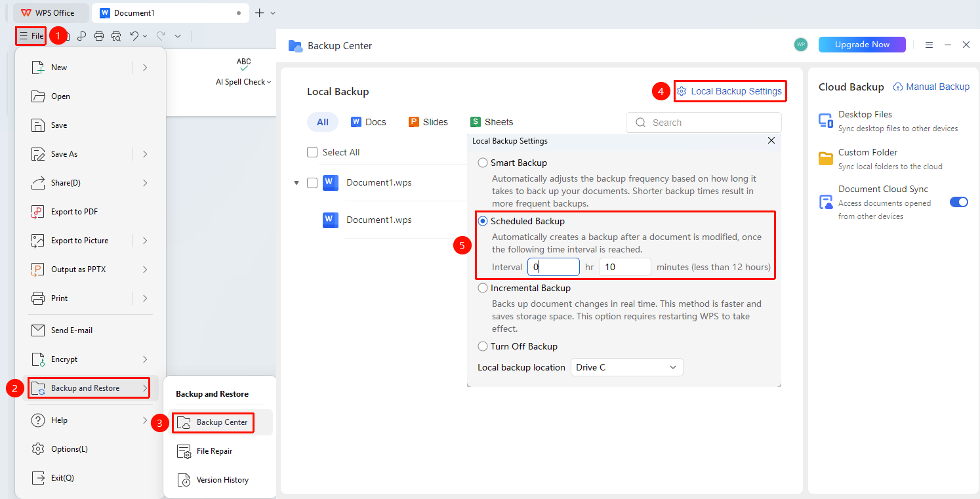The image size is (980, 499).
Task: Click the File Repair icon
Action: coord(184,451)
